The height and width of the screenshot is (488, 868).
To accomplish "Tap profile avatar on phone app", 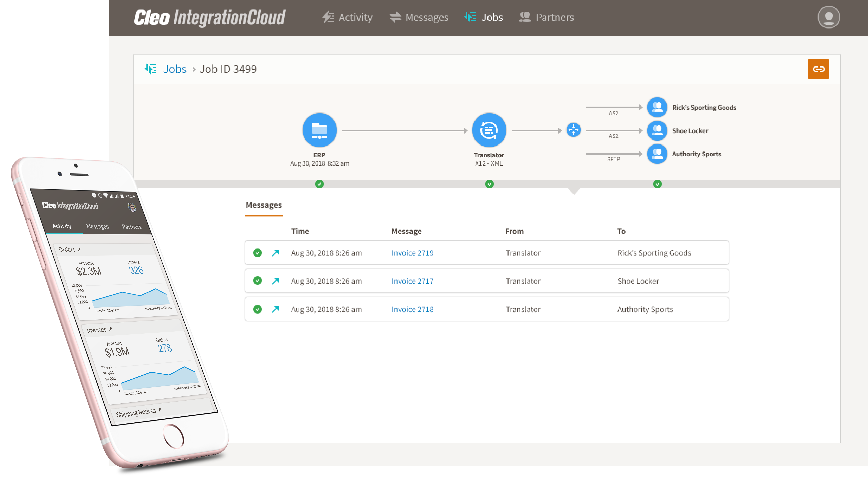I will (x=132, y=207).
